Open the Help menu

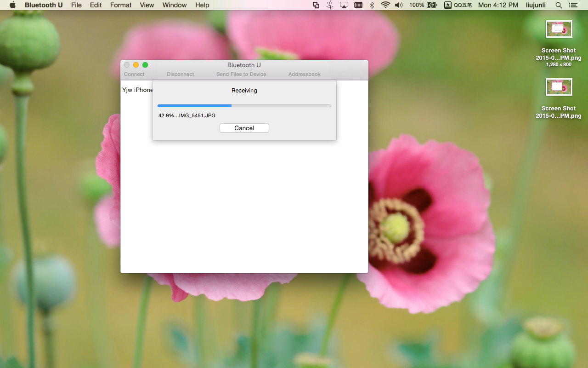[202, 5]
